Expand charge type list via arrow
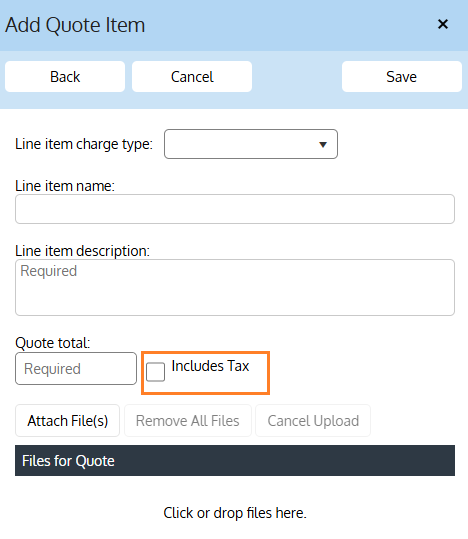This screenshot has height=539, width=468. click(x=323, y=145)
